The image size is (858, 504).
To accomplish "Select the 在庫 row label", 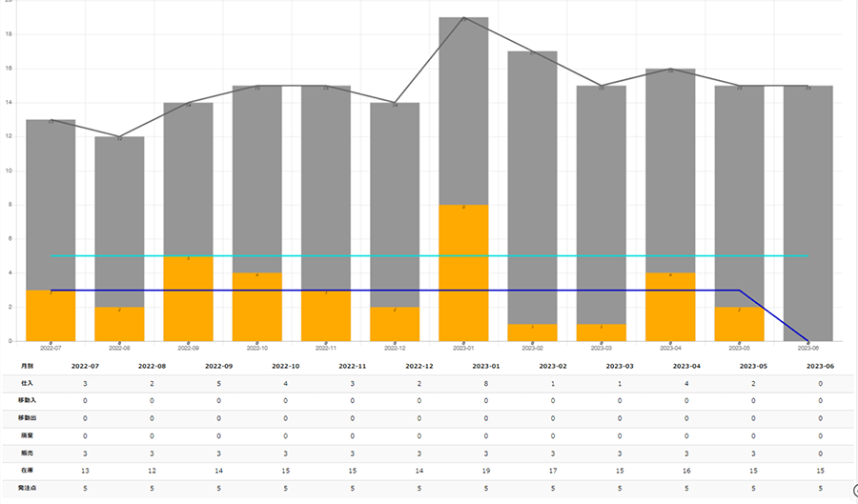I will pyautogui.click(x=26, y=471).
